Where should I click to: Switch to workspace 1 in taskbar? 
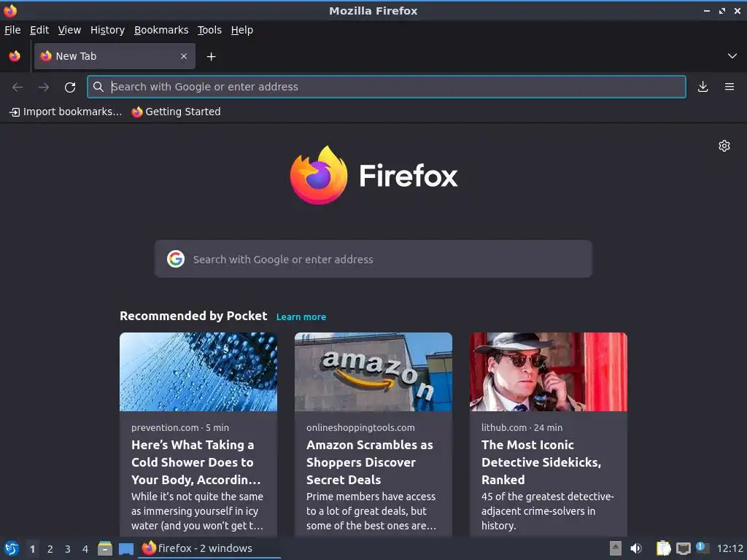coord(32,548)
